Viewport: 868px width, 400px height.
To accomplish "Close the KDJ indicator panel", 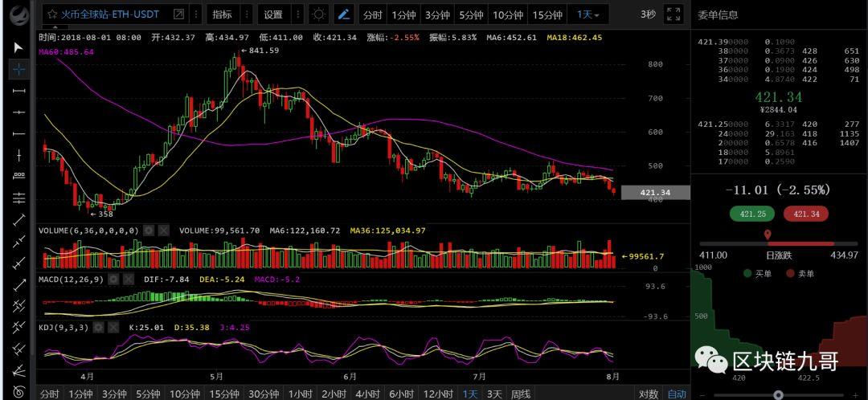I will point(113,328).
